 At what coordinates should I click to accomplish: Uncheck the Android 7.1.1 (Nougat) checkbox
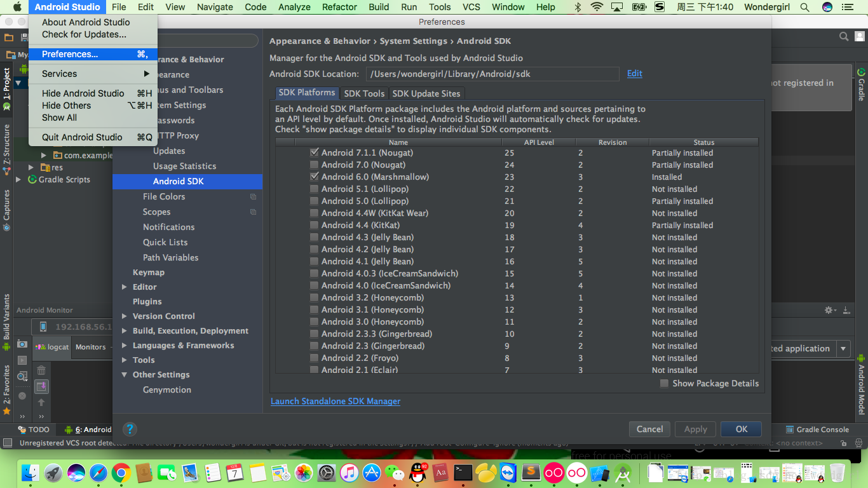click(x=314, y=152)
